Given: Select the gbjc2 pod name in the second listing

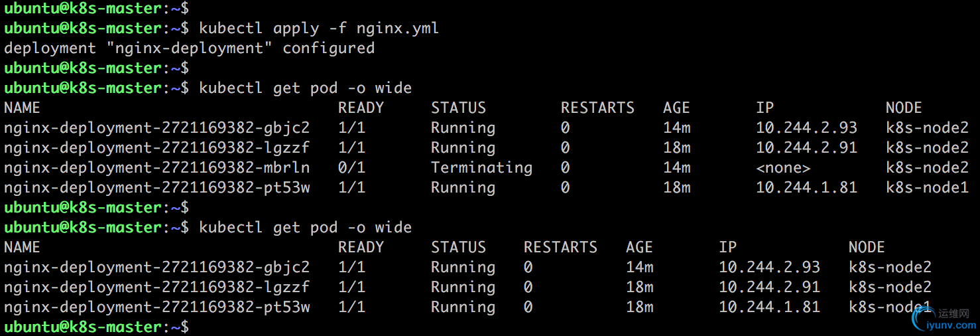Looking at the screenshot, I should click(x=156, y=268).
